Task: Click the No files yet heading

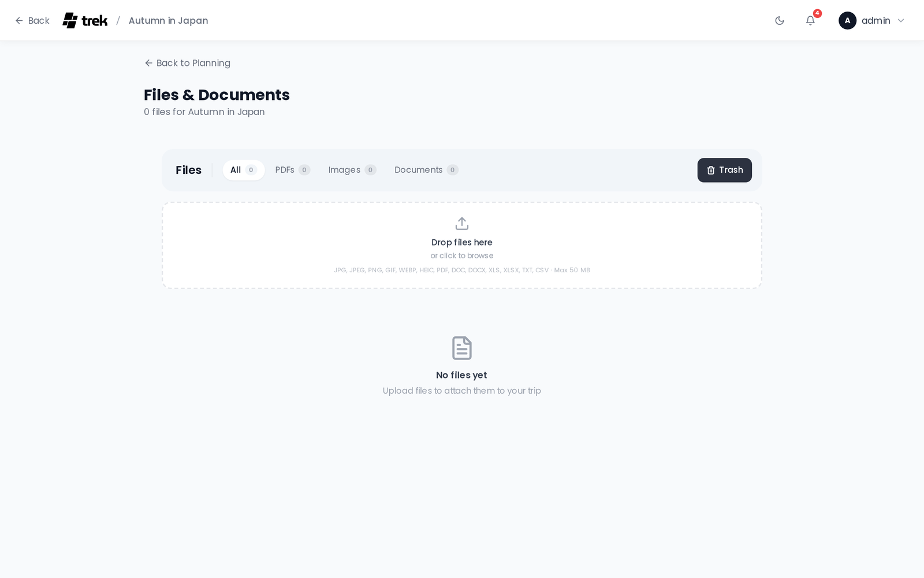Action: pos(461,375)
